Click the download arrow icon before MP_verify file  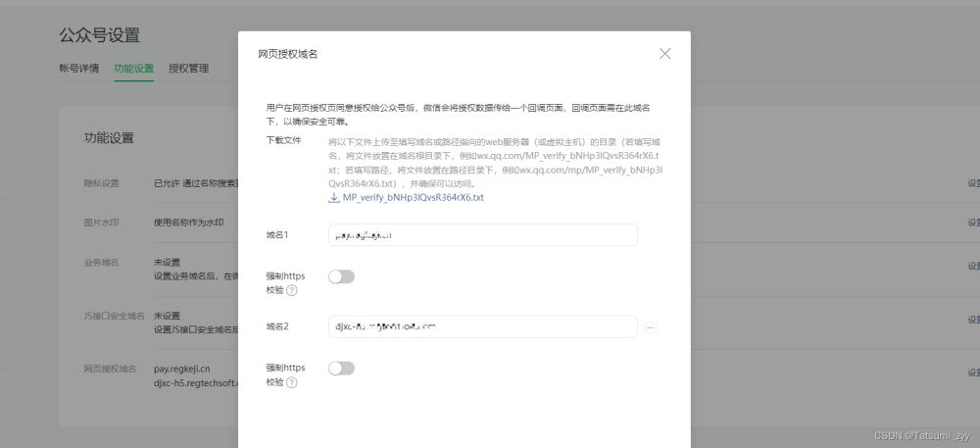334,197
